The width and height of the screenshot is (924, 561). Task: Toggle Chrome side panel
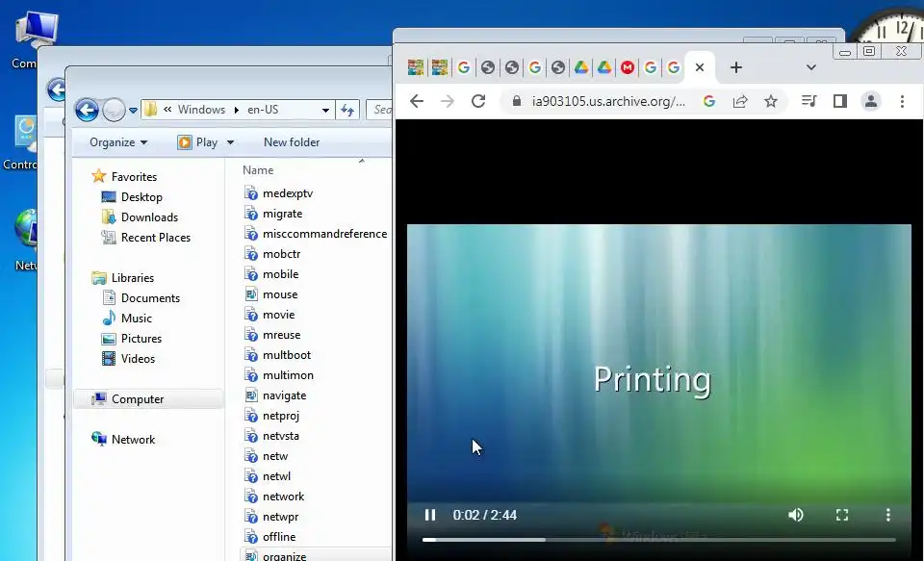coord(839,101)
